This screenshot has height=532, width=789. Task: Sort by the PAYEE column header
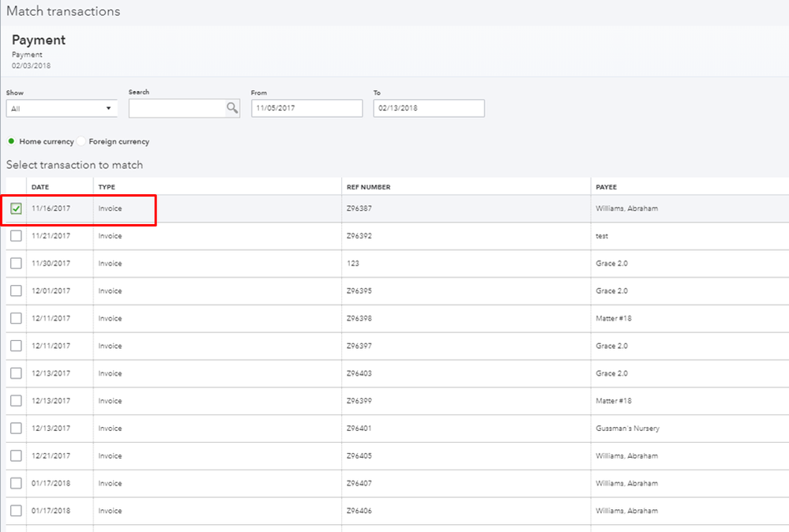click(607, 187)
